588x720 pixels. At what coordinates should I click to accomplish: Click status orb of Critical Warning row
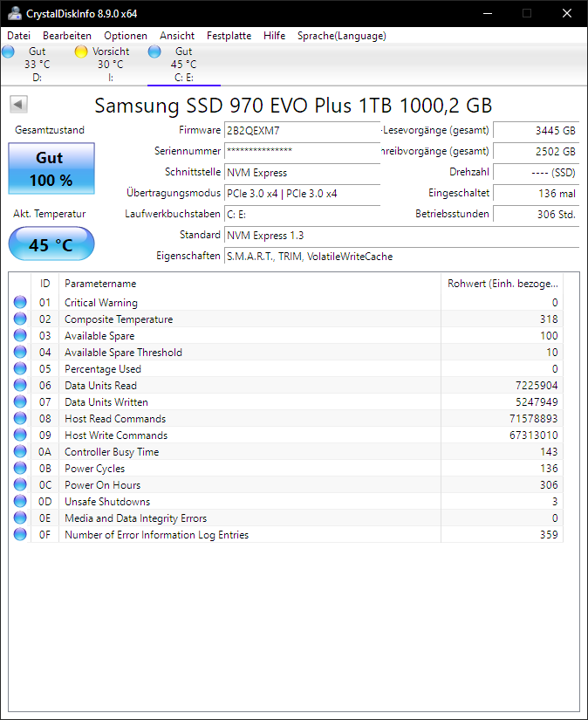pyautogui.click(x=20, y=302)
